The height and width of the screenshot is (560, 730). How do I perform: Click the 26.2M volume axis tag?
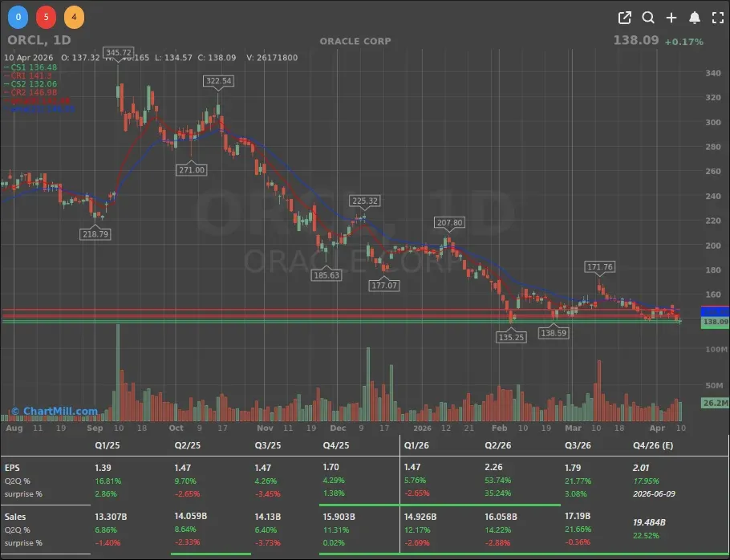click(x=715, y=403)
